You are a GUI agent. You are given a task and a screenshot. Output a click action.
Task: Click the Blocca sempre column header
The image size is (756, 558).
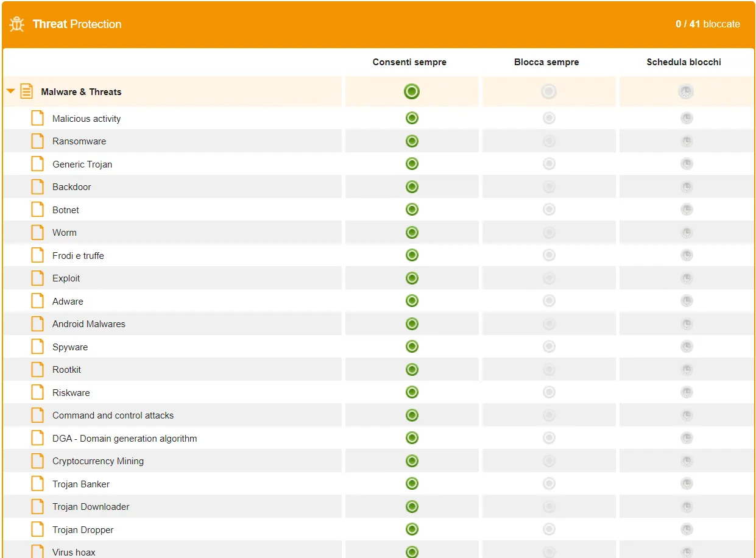546,62
